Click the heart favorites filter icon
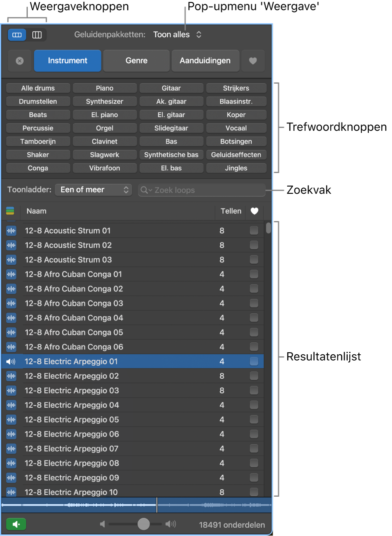Image resolution: width=392 pixels, height=536 pixels. click(x=253, y=61)
